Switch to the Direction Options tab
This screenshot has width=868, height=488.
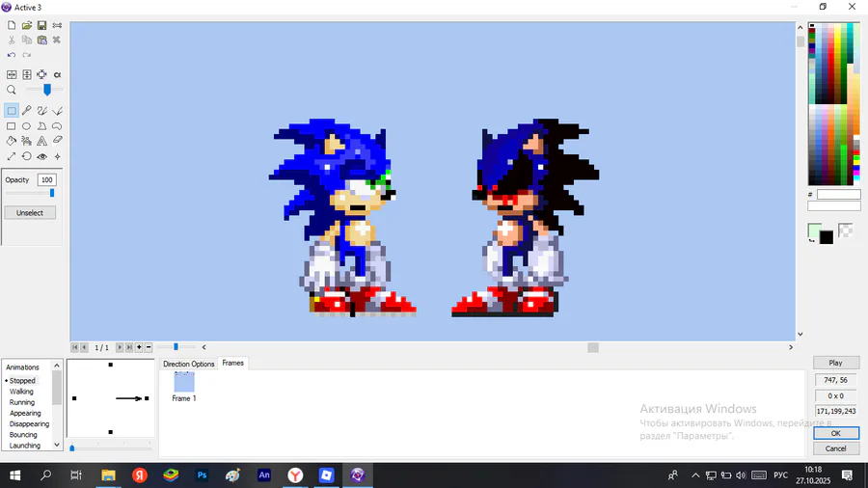point(188,364)
